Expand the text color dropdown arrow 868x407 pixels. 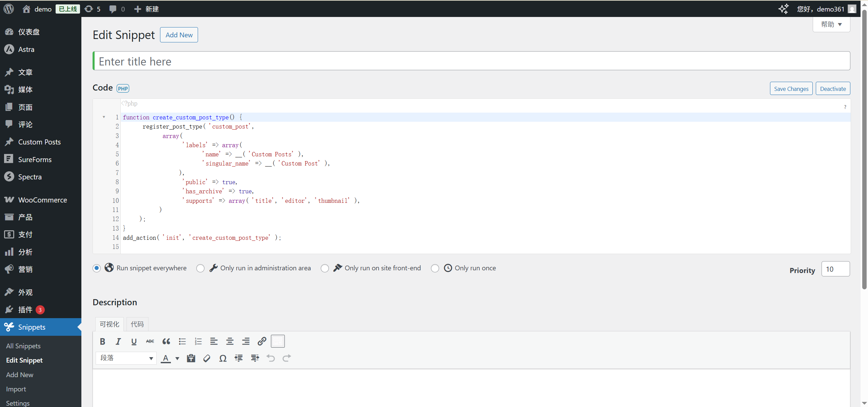177,358
